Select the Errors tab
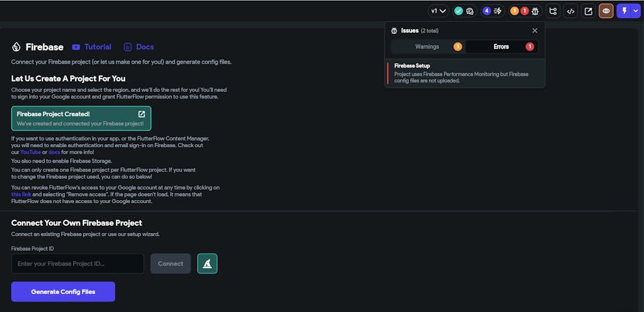Viewport: 644px width, 312px height. [x=501, y=46]
